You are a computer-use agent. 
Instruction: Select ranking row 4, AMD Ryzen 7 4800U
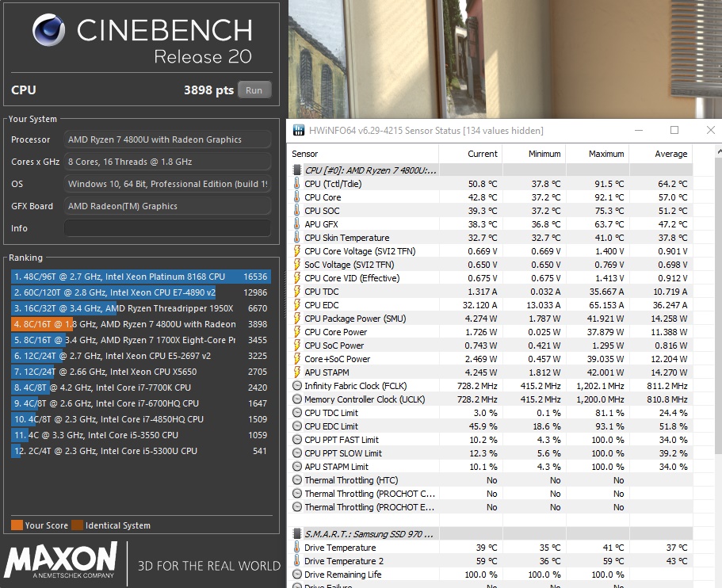point(140,324)
